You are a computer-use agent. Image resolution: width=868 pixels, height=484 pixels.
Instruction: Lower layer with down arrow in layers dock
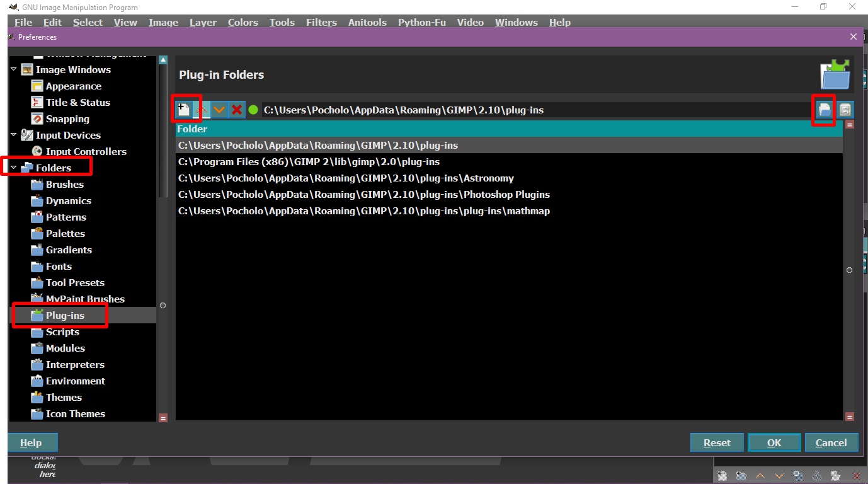coord(779,476)
